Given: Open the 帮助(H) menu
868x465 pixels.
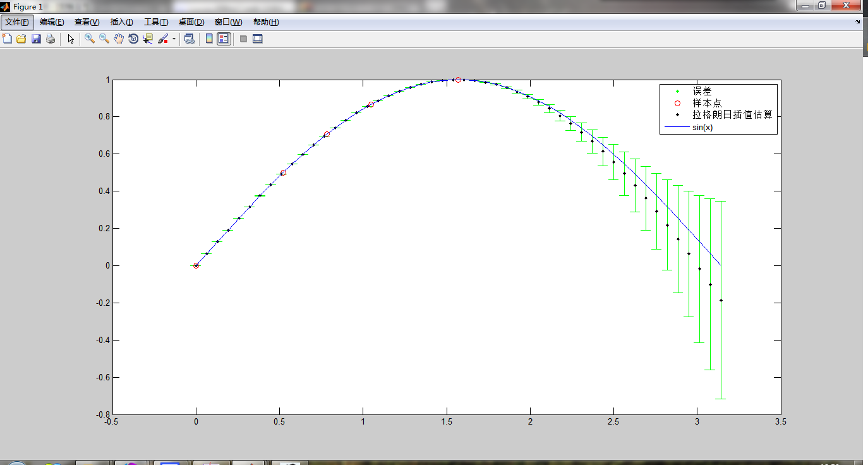Looking at the screenshot, I should point(266,22).
